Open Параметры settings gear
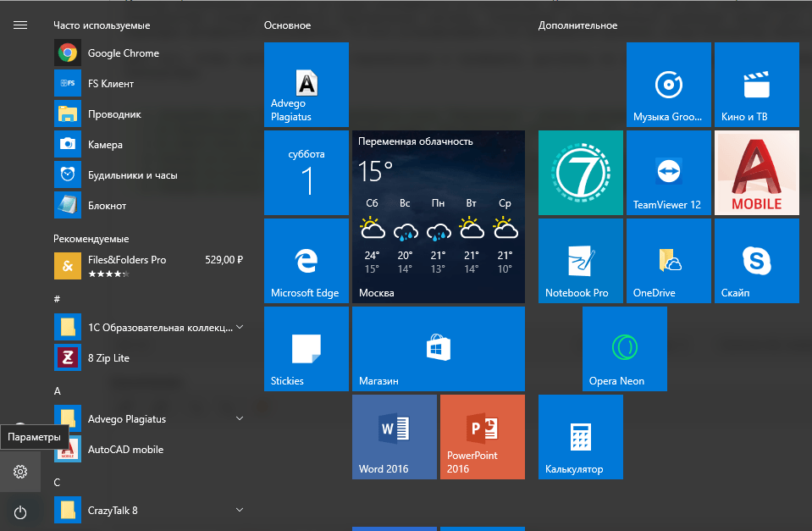812x531 pixels. point(20,472)
